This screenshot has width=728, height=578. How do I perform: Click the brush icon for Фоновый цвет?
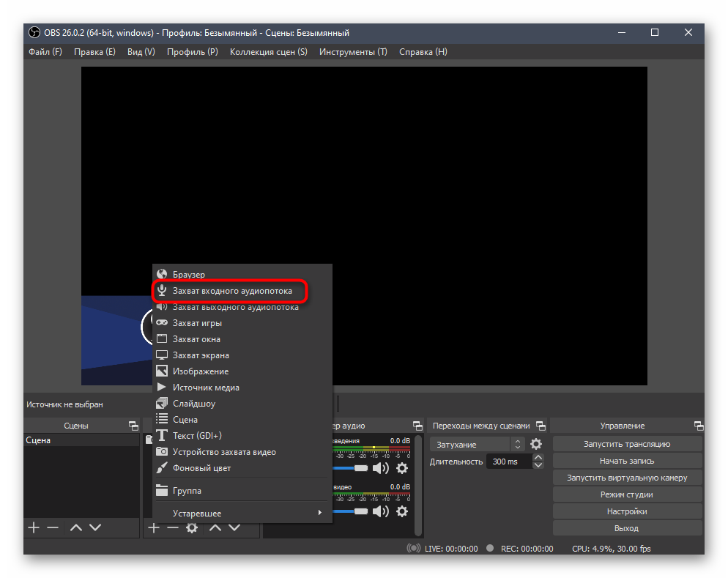[162, 467]
